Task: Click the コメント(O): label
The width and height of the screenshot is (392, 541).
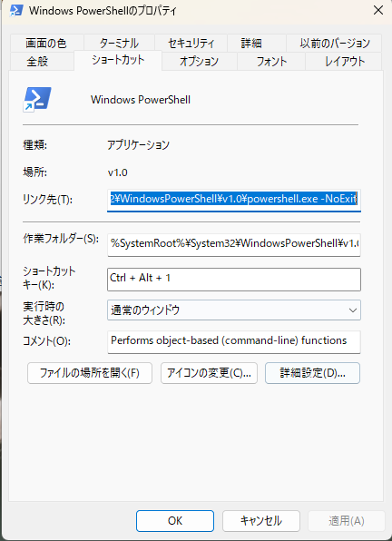Action: pyautogui.click(x=46, y=341)
